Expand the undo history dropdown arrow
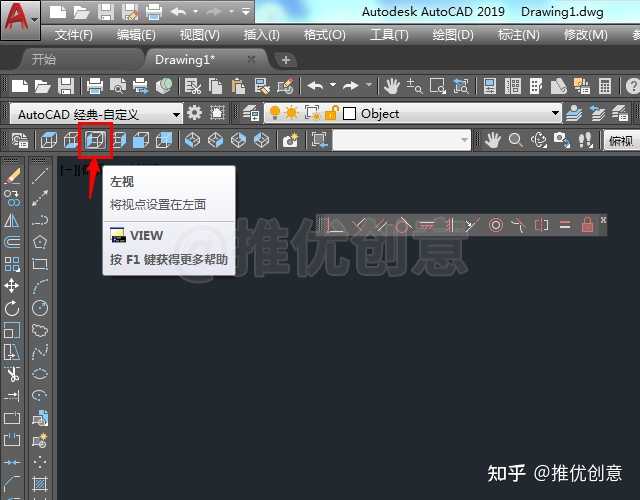The image size is (640, 500). coord(333,86)
